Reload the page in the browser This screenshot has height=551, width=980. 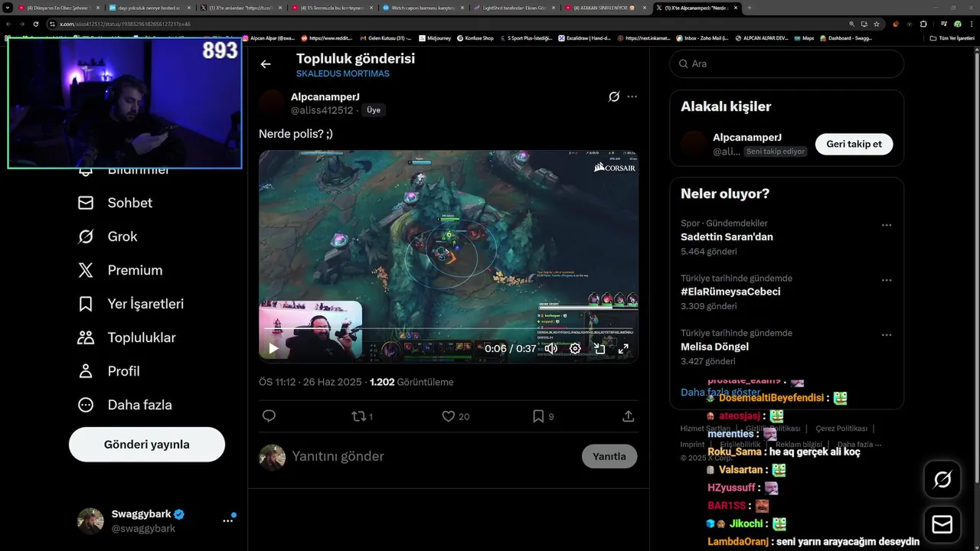[x=35, y=24]
